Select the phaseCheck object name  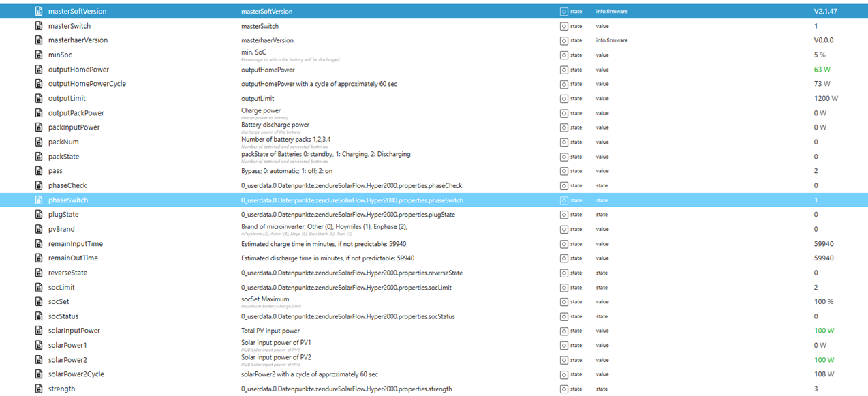coord(67,185)
